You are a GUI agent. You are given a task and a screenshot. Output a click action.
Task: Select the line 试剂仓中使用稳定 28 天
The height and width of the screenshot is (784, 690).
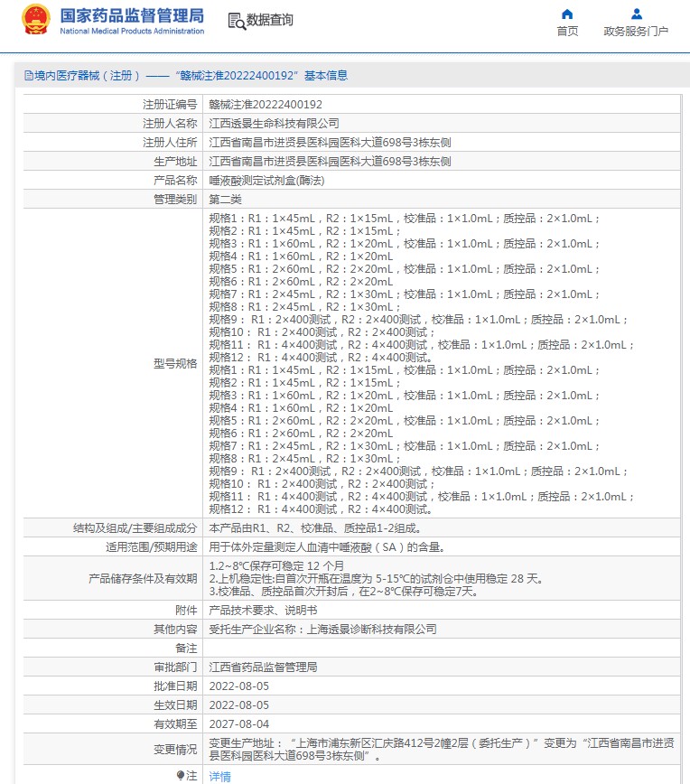376,578
